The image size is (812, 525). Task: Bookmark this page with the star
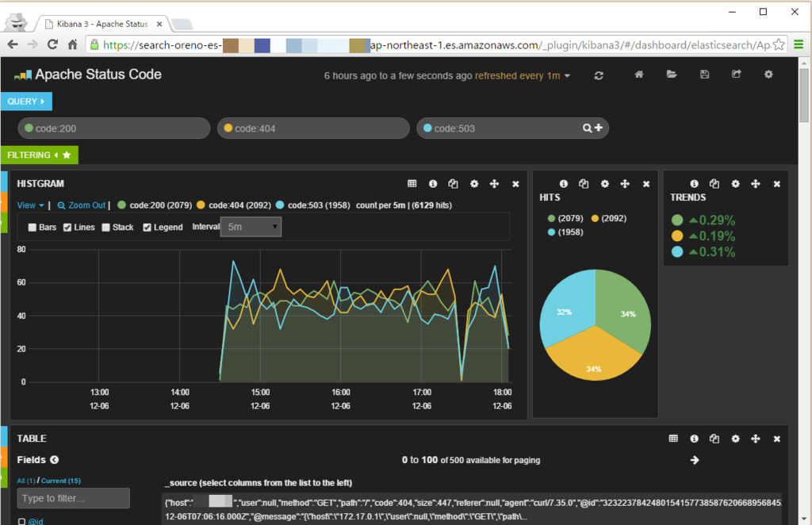pyautogui.click(x=779, y=45)
